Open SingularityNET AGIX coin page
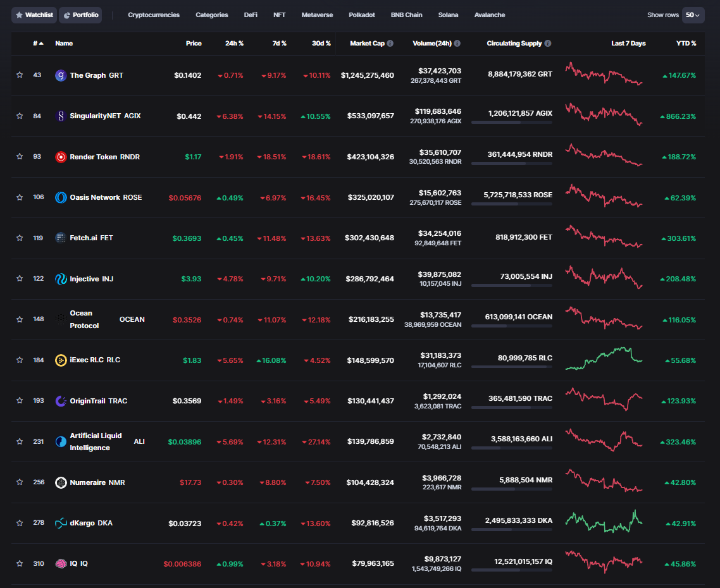The image size is (720, 588). click(105, 116)
